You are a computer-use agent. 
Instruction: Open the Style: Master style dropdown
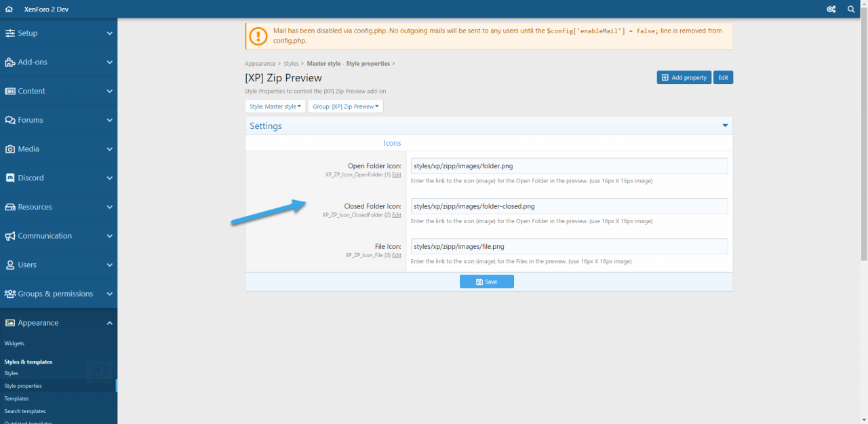275,107
